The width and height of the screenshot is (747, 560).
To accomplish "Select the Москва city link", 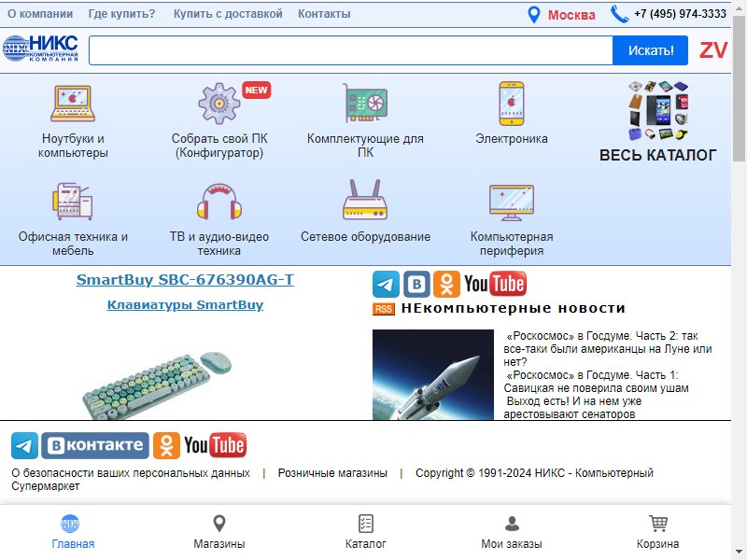I will 571,15.
